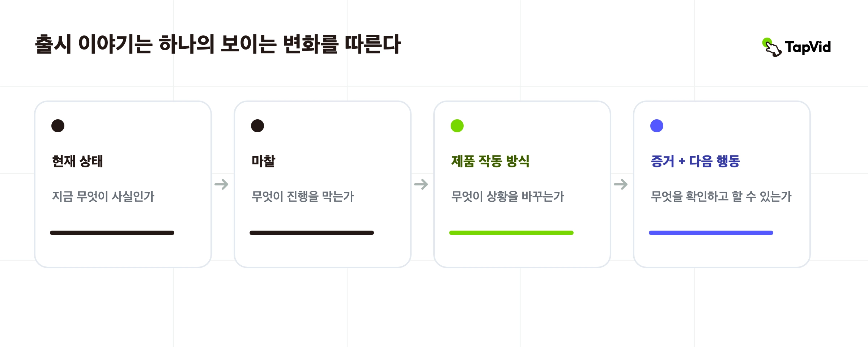The height and width of the screenshot is (347, 868).
Task: Click the green dot on 제품 작동 방식 card
Action: coord(457,126)
